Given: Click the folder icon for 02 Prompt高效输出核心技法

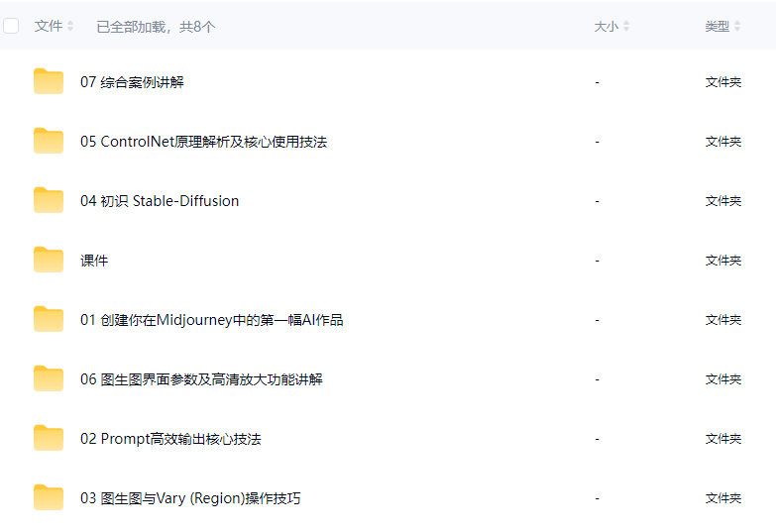Looking at the screenshot, I should click(x=48, y=439).
